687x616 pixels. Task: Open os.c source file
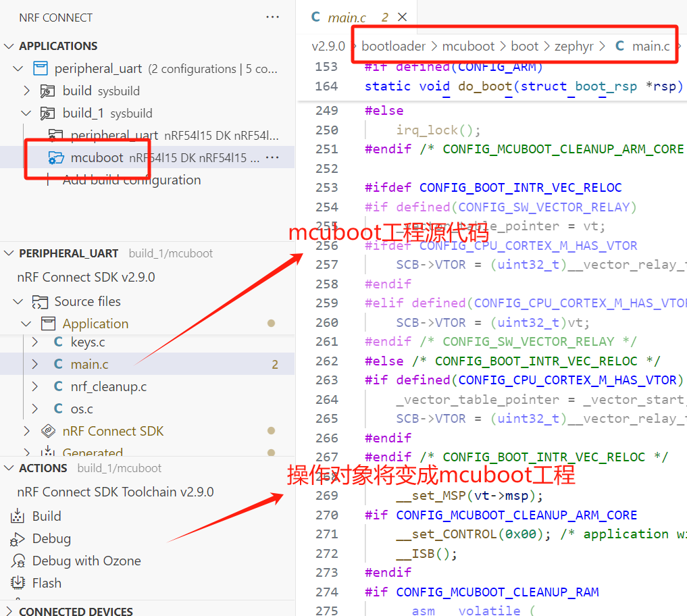point(82,409)
